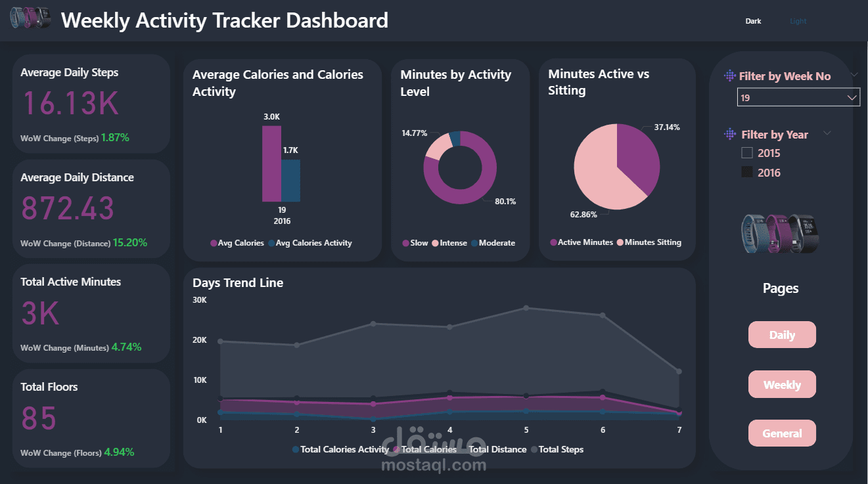The image size is (868, 484).
Task: Switch to the Light theme
Action: (x=798, y=21)
